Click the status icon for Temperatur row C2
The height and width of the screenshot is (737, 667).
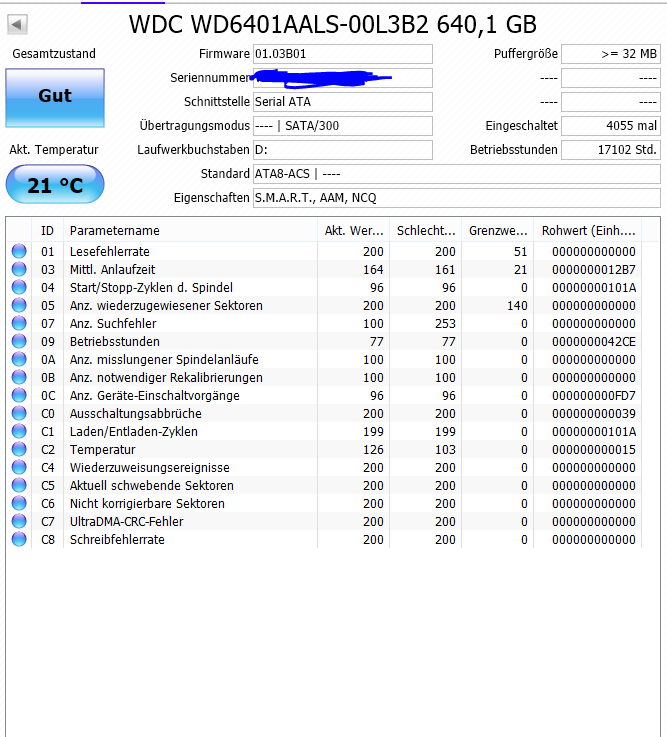click(x=19, y=449)
